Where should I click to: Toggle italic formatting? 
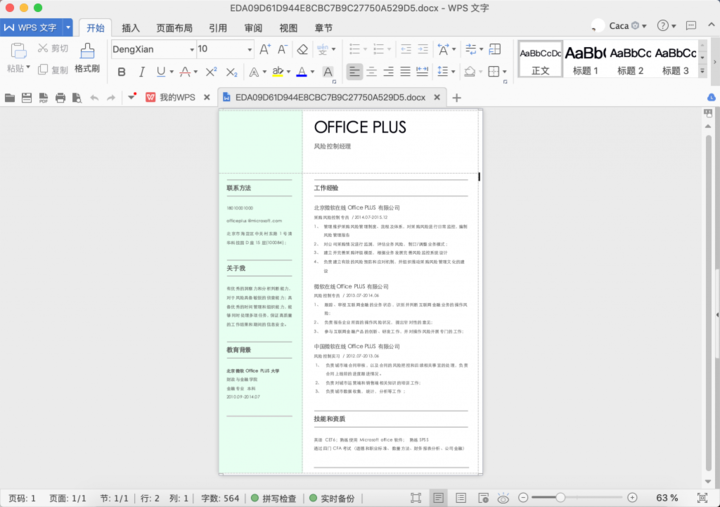coord(141,72)
